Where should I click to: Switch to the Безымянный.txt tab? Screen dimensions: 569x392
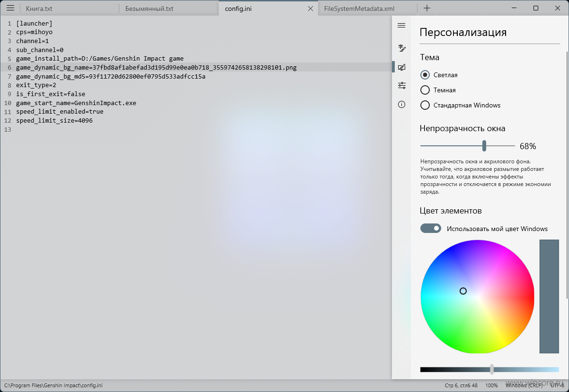tap(169, 9)
